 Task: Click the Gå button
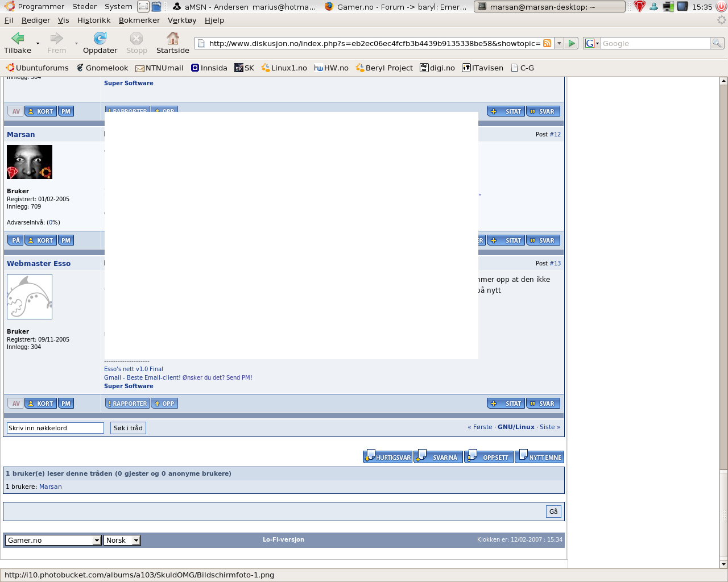point(553,512)
